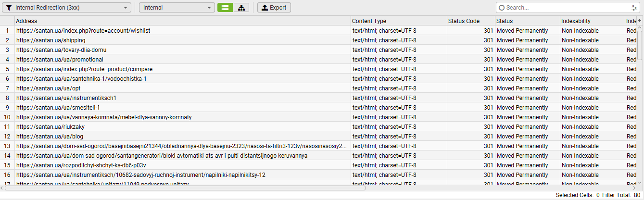The width and height of the screenshot is (644, 200).
Task: Expand the Internal tab selector dropdown
Action: (x=177, y=8)
